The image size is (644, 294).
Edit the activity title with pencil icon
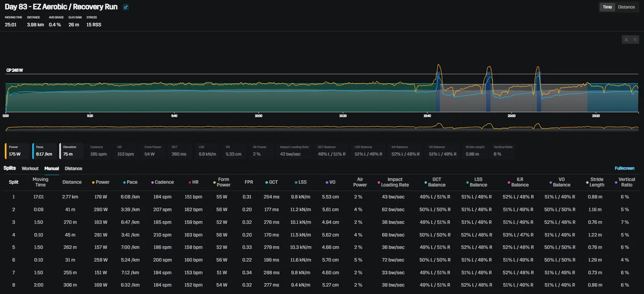[x=126, y=8]
